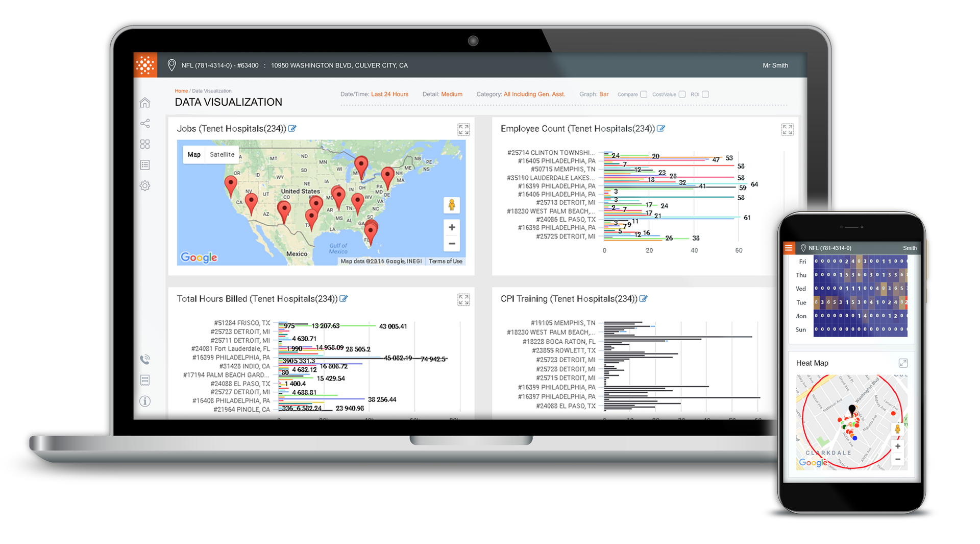Open the Graph Bar type selector
Viewport: 980px width, 544px height.
pyautogui.click(x=604, y=94)
